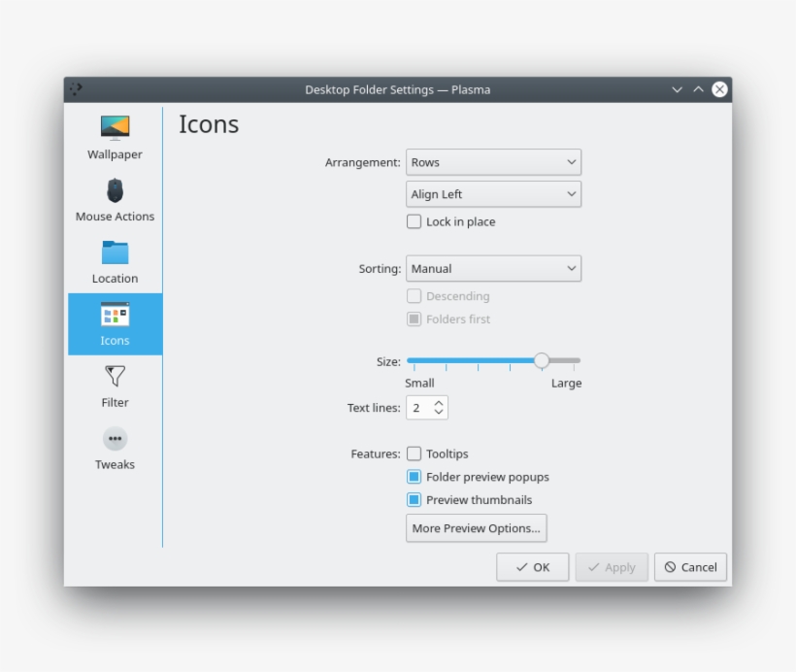
Task: Enable the Lock in place checkbox
Action: pyautogui.click(x=415, y=221)
